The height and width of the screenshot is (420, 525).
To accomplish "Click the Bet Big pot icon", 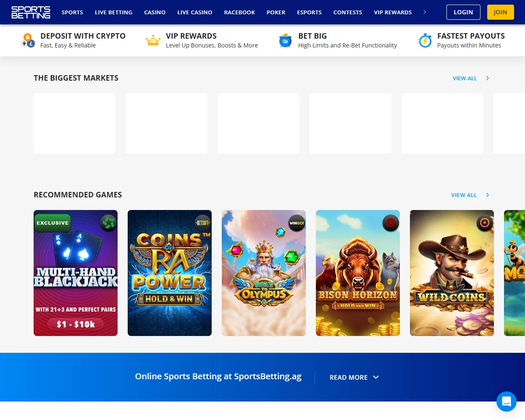I will pyautogui.click(x=285, y=41).
